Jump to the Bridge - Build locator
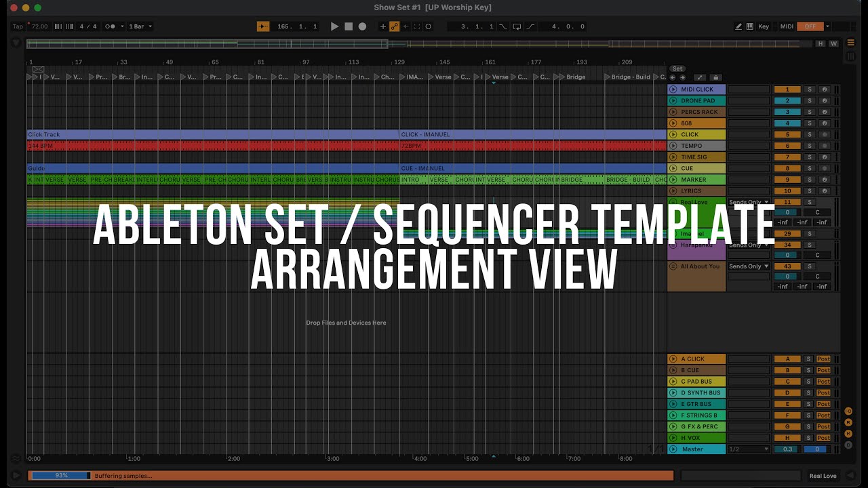868x488 pixels. pos(627,77)
